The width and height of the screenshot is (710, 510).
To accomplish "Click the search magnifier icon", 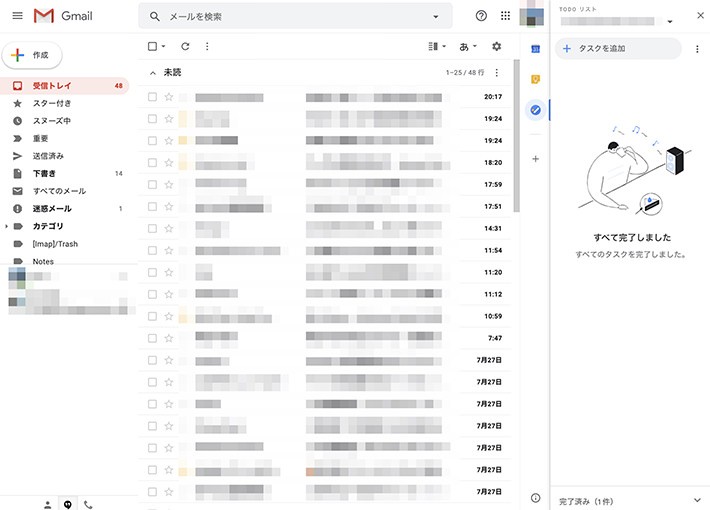I will (154, 17).
